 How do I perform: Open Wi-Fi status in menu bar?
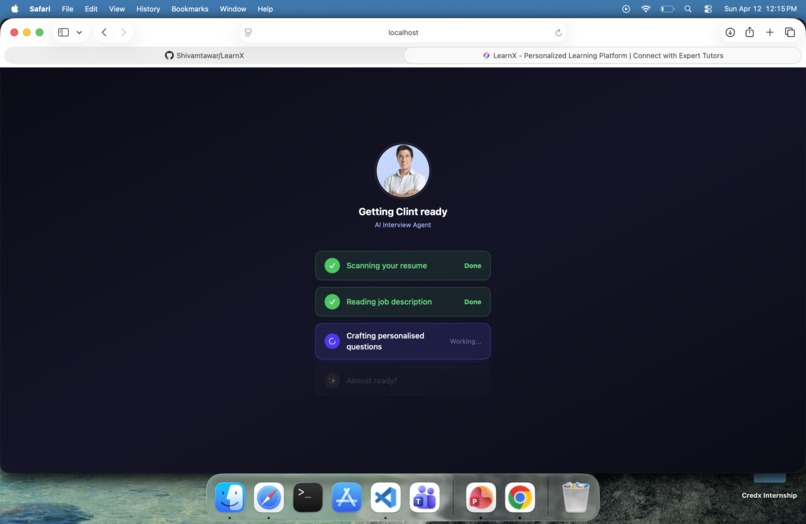coord(646,9)
